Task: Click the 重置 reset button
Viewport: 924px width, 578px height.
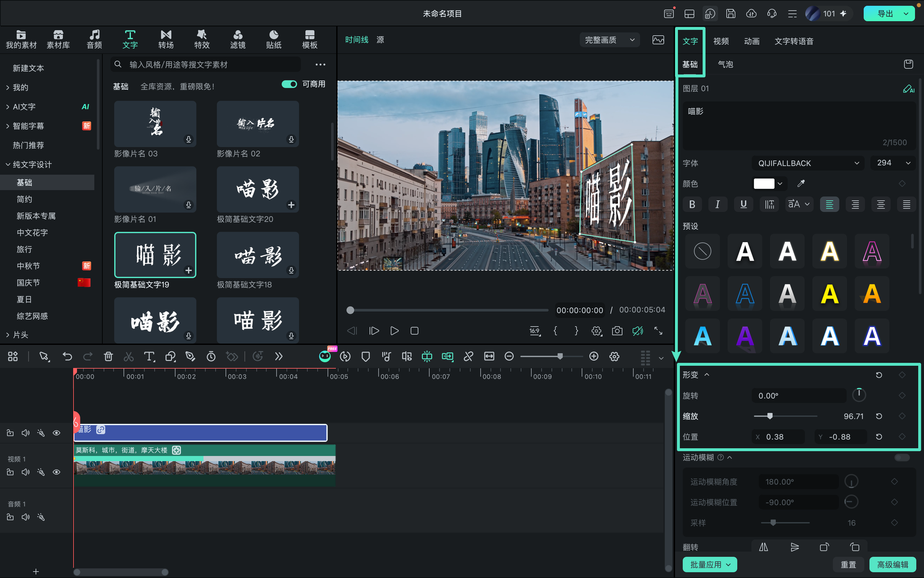Action: tap(848, 564)
